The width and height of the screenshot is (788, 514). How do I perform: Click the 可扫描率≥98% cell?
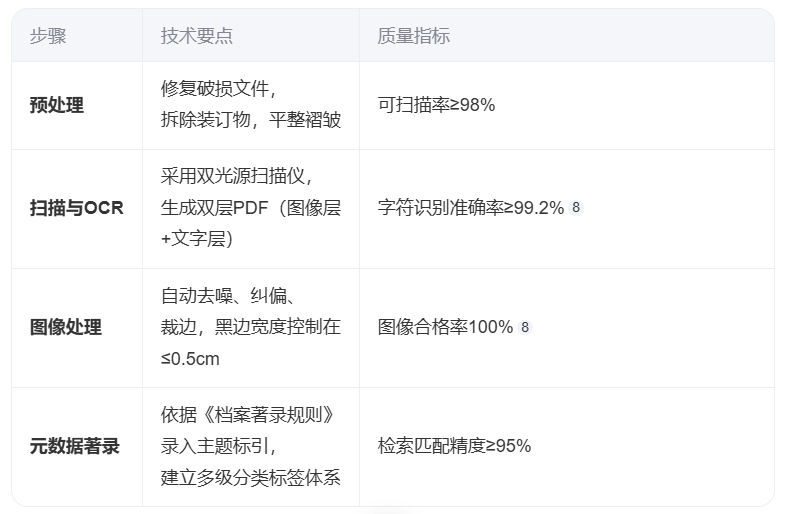click(x=436, y=105)
